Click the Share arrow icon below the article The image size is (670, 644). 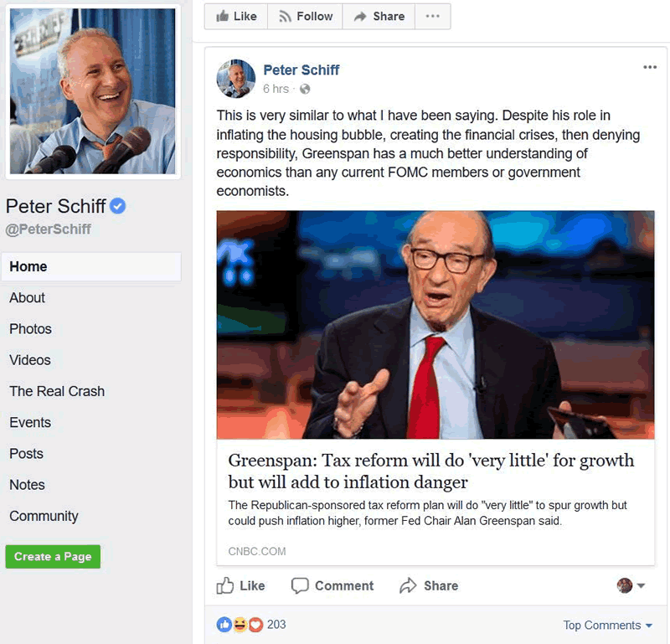point(408,585)
